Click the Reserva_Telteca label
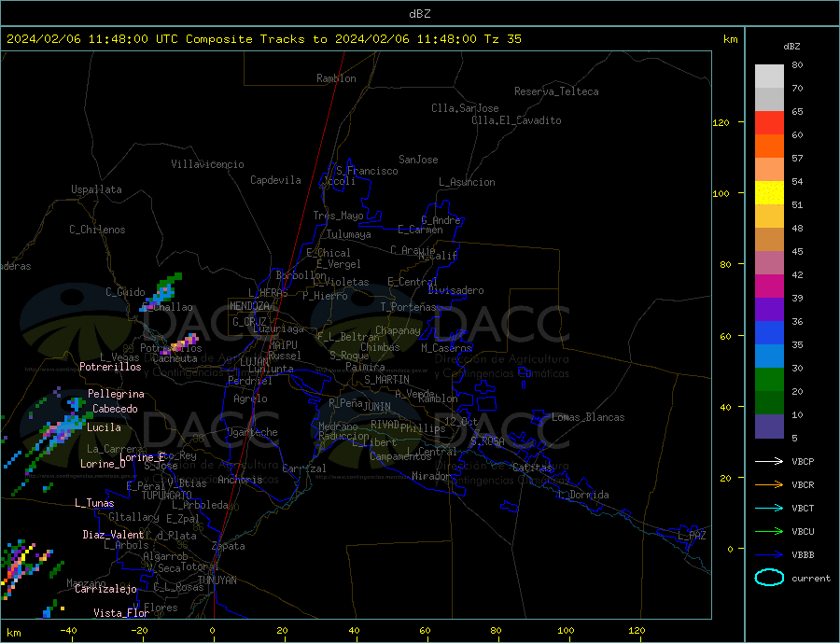The height and width of the screenshot is (643, 840). (556, 91)
